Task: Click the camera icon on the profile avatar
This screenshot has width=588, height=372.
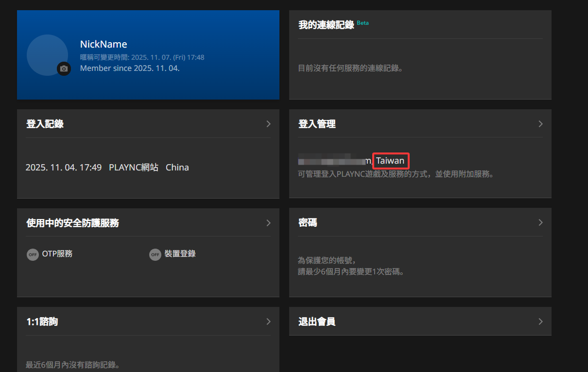Action: pyautogui.click(x=64, y=69)
